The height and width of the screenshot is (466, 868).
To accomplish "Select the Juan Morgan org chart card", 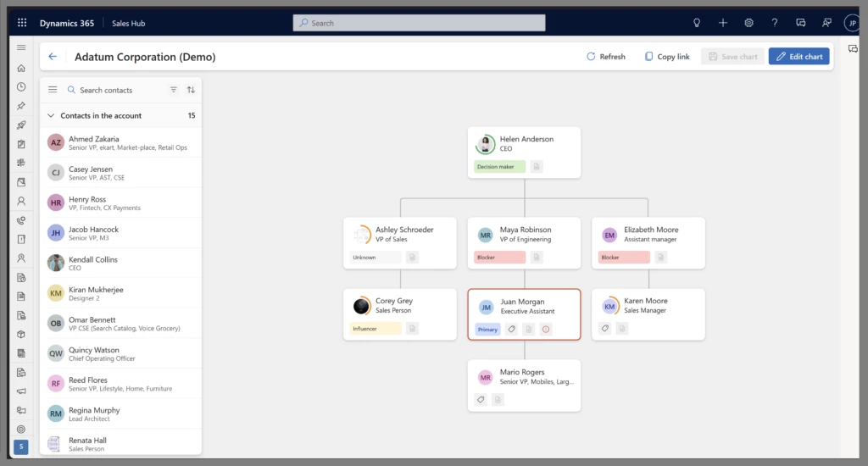I will [524, 314].
